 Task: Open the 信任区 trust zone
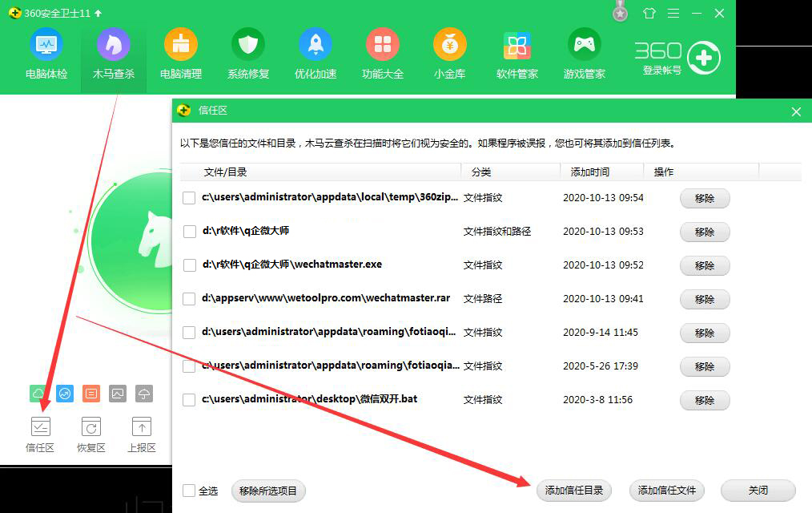pyautogui.click(x=40, y=434)
